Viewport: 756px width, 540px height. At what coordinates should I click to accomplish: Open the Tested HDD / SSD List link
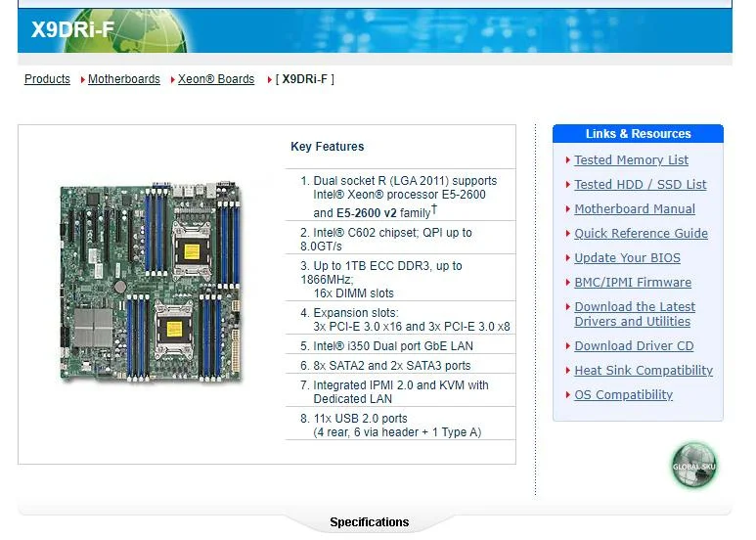click(x=641, y=185)
